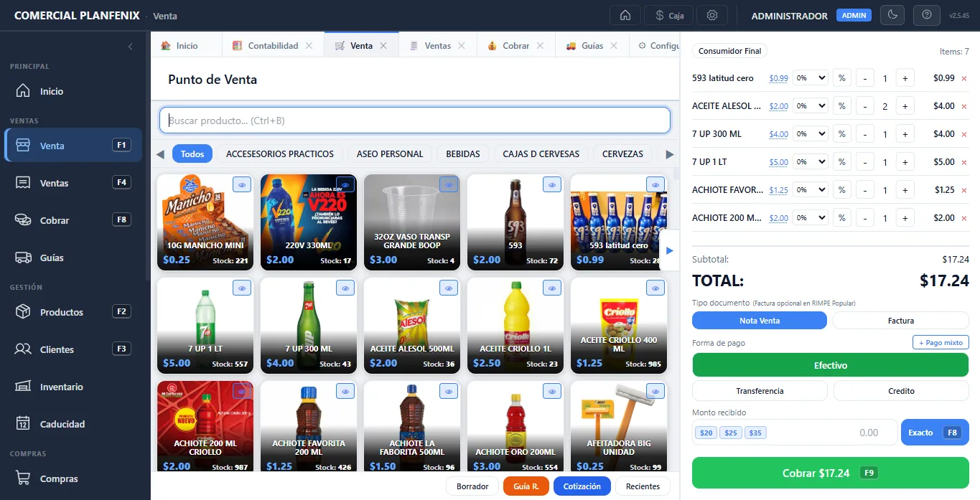The width and height of the screenshot is (980, 500).
Task: Switch to the Cobrar tab
Action: [515, 45]
